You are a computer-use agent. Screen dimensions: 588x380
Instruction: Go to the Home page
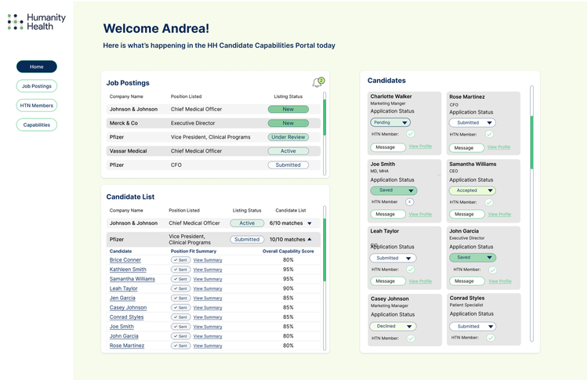pyautogui.click(x=37, y=67)
